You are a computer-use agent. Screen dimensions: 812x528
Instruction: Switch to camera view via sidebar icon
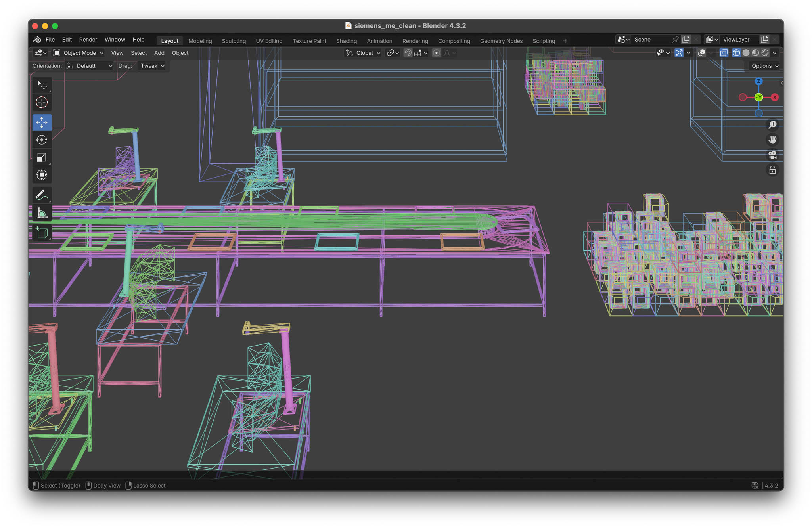(x=772, y=155)
